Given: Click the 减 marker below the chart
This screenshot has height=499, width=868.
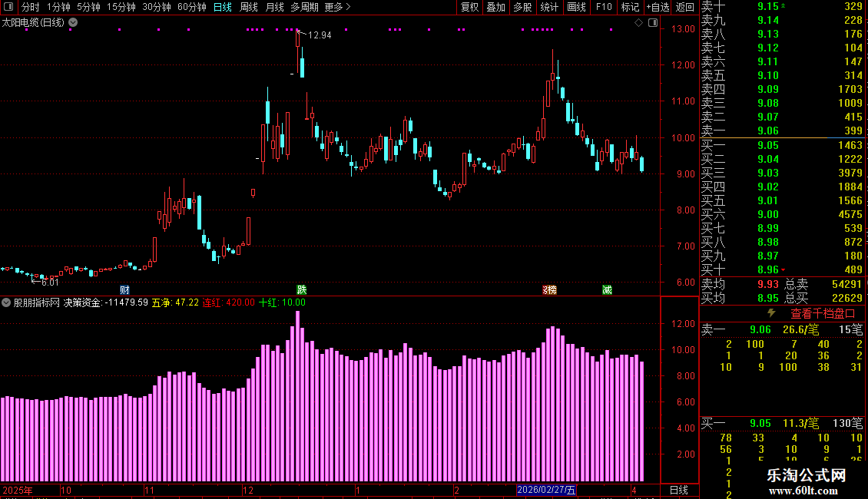Looking at the screenshot, I should (608, 290).
